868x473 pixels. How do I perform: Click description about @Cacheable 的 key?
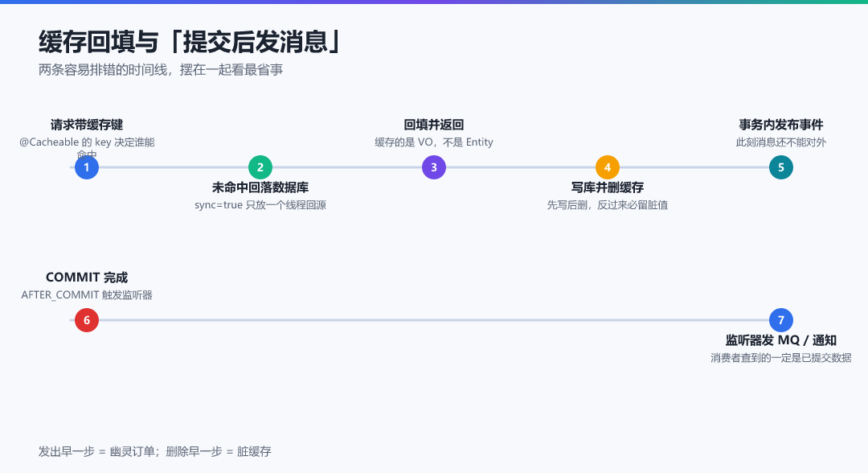coord(87,148)
